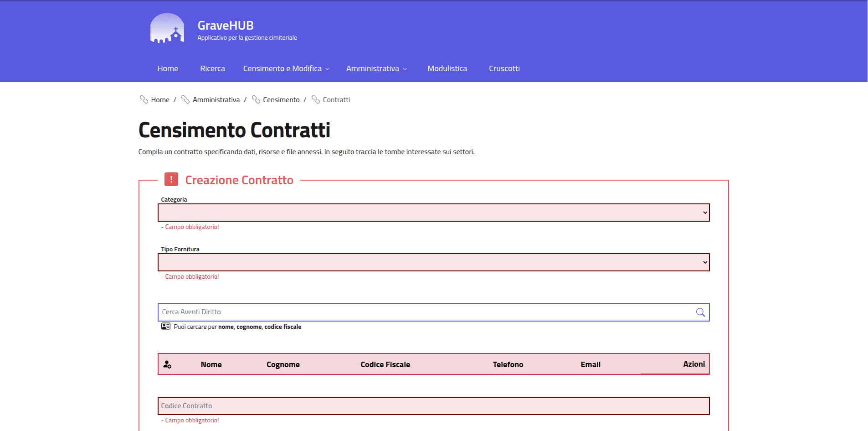This screenshot has height=431, width=868.
Task: Click the contact card icon near search hint
Action: tap(166, 326)
